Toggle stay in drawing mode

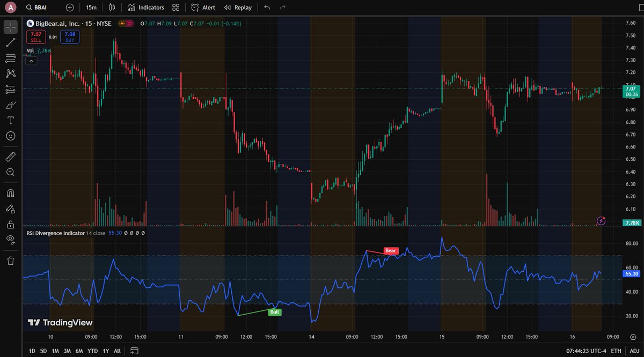point(11,209)
